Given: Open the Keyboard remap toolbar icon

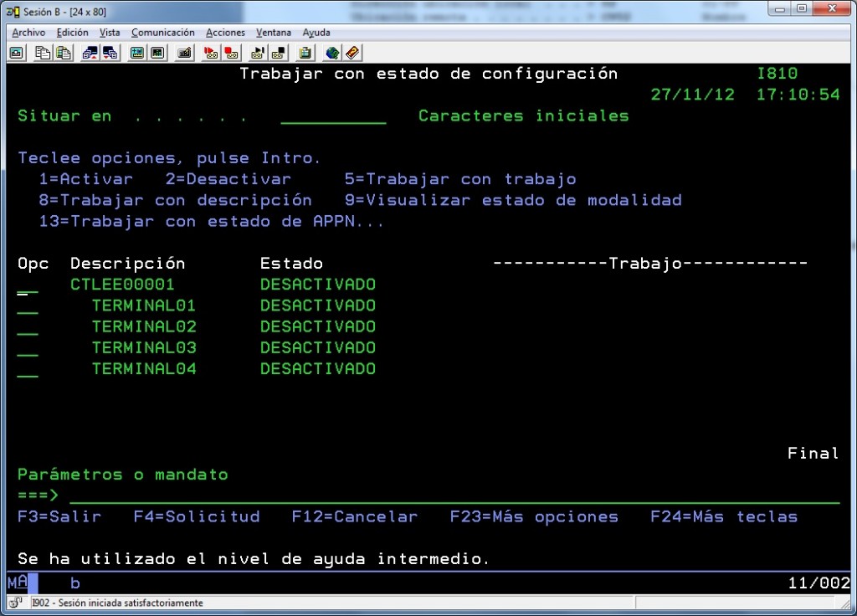Looking at the screenshot, I should tap(185, 53).
